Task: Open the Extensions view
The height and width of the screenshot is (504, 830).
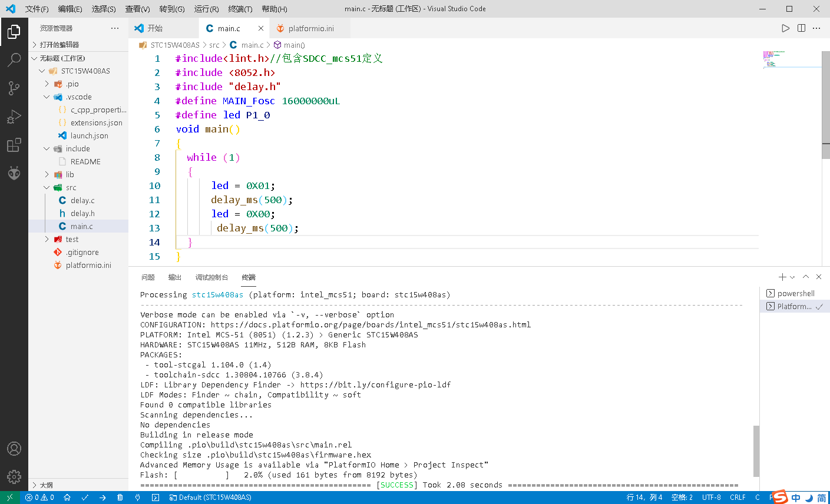Action: tap(14, 145)
